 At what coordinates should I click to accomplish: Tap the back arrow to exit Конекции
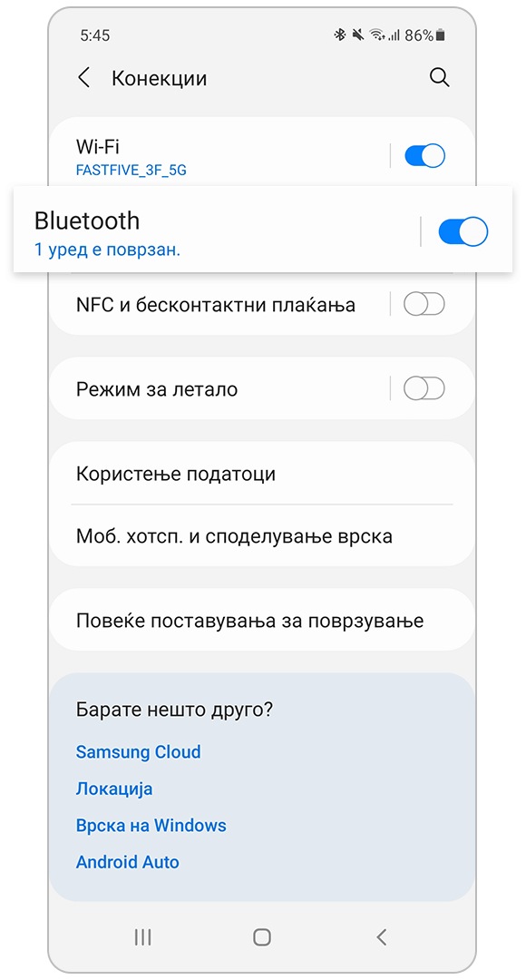click(83, 78)
